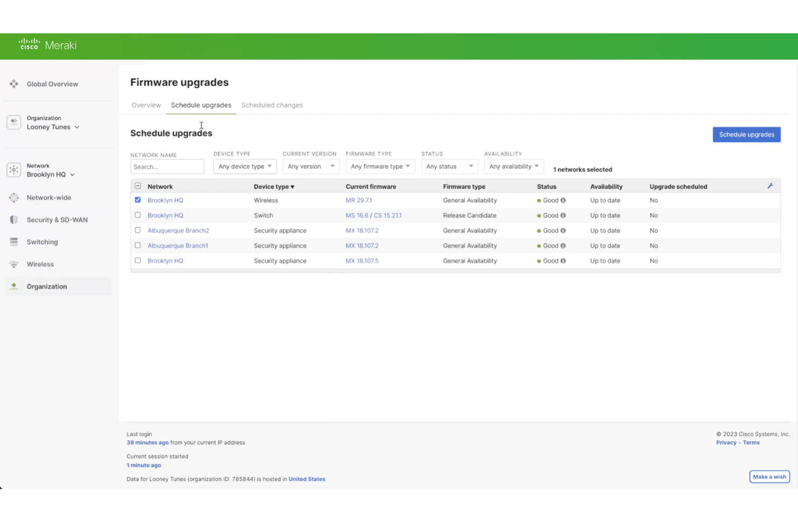Image resolution: width=798 pixels, height=532 pixels.
Task: Click info icon in Albuquerque Branch2 row
Action: [x=563, y=230]
